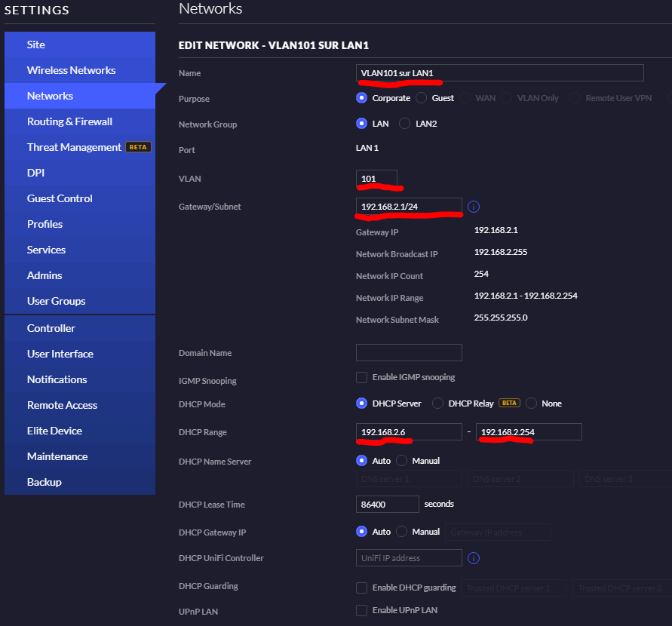Navigate to Guest Control settings
Viewport: 672px width, 626px height.
[60, 198]
